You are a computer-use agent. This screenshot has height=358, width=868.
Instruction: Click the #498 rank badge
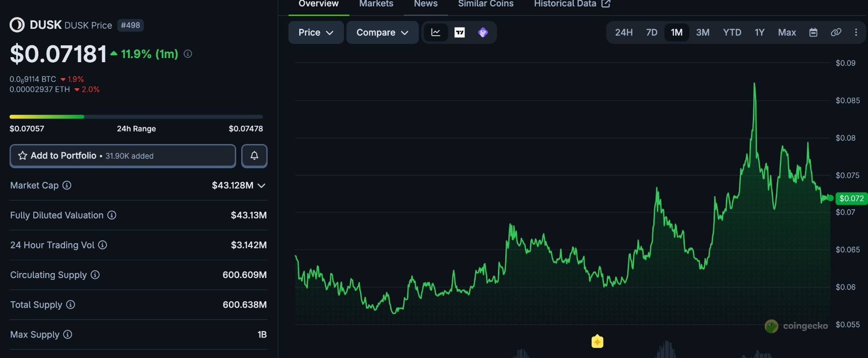click(131, 25)
